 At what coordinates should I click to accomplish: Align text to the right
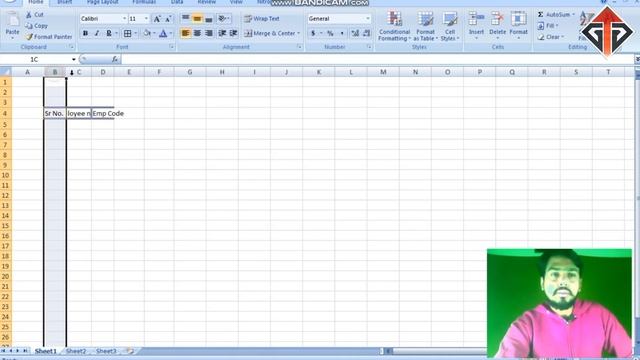(209, 33)
